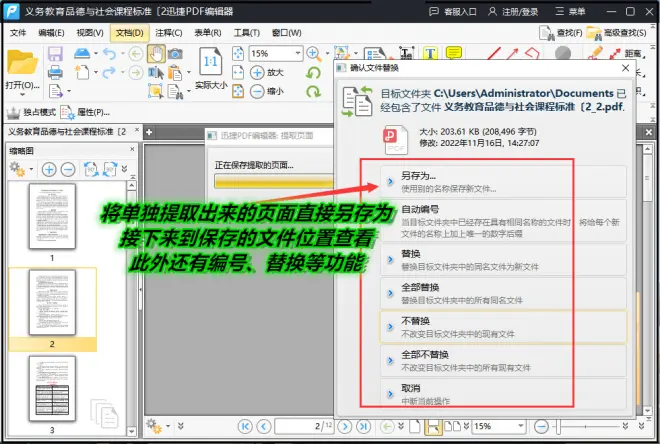Redo with the toolbar arrow icon

coord(109,72)
